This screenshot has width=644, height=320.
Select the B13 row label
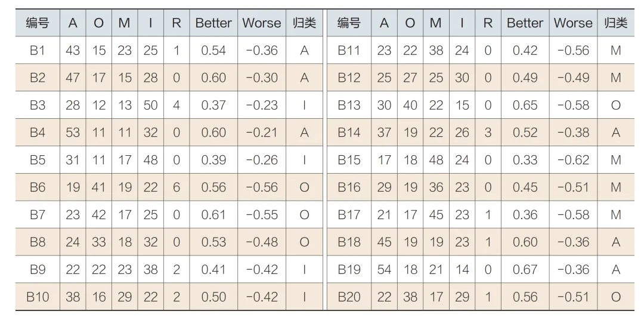349,105
